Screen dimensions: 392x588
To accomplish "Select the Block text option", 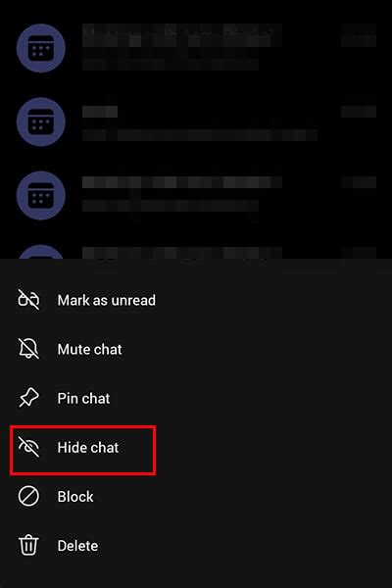I will click(75, 497).
